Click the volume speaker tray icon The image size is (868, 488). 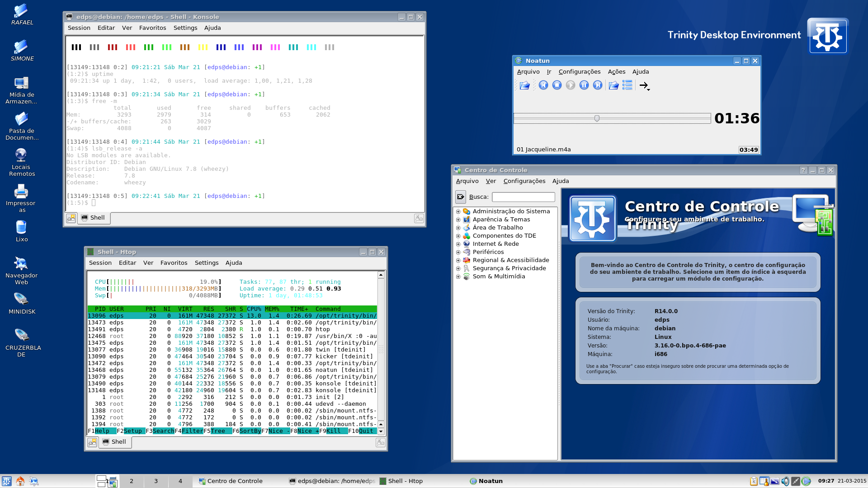pyautogui.click(x=785, y=481)
